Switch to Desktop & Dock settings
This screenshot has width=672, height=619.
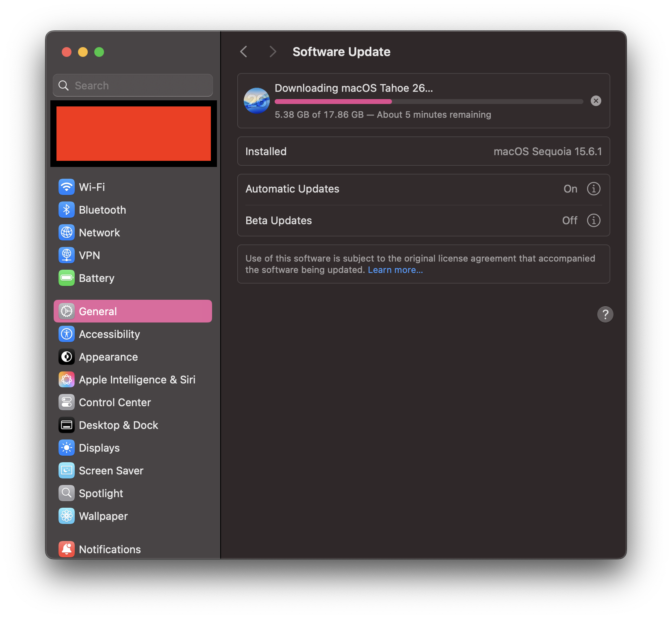pyautogui.click(x=118, y=425)
